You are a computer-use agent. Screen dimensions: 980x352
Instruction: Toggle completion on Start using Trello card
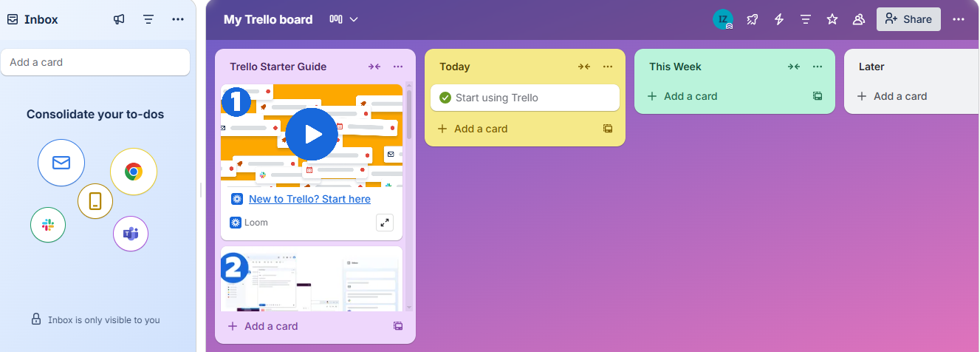click(445, 98)
